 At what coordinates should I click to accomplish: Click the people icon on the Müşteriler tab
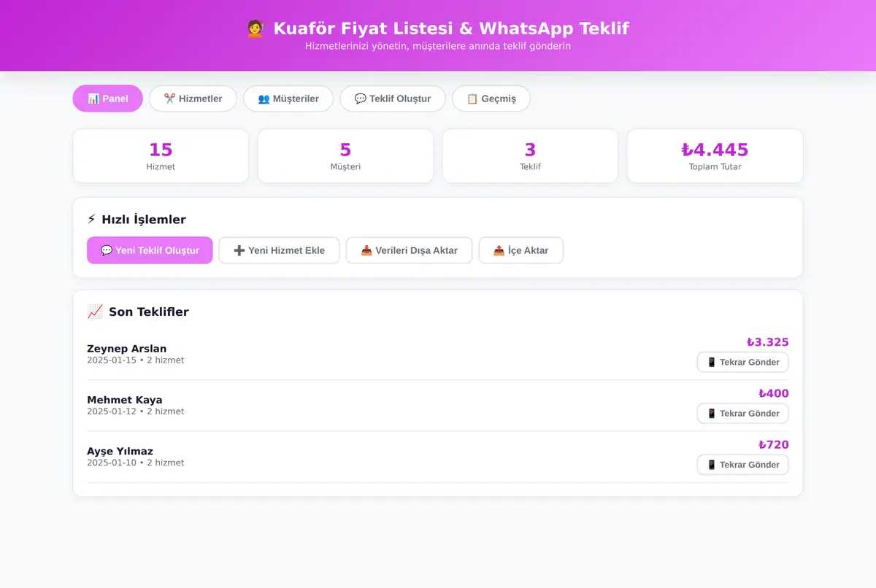tap(264, 98)
